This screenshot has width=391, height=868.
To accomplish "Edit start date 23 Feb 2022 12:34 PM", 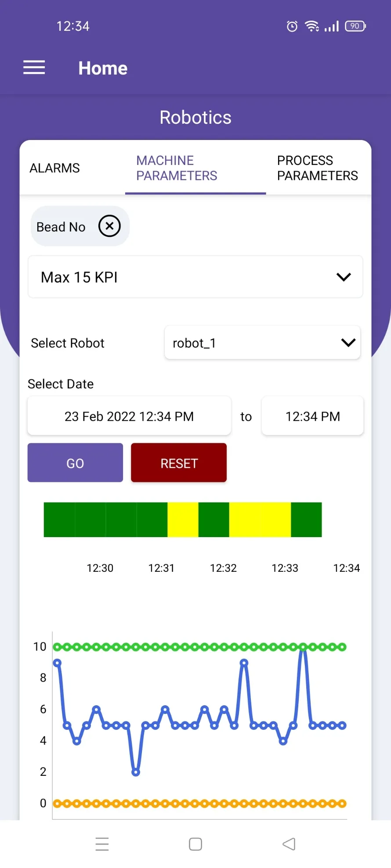I will (x=129, y=416).
